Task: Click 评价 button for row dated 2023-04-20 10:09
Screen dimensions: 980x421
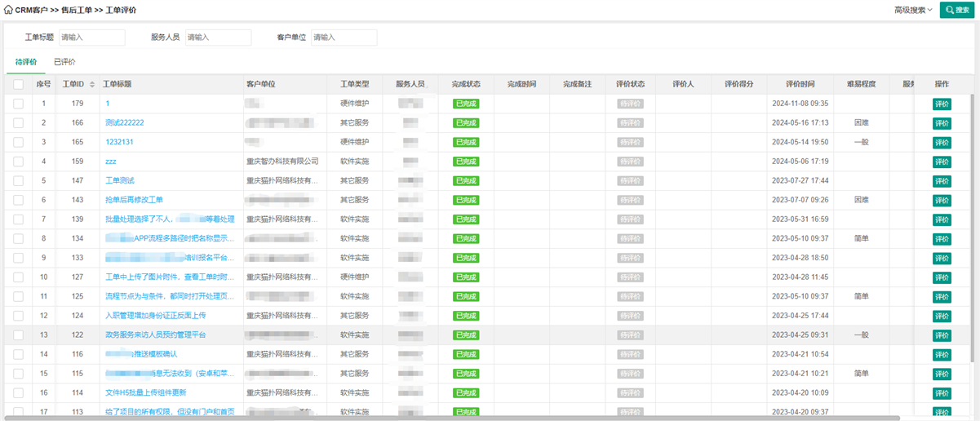Action: pyautogui.click(x=942, y=393)
